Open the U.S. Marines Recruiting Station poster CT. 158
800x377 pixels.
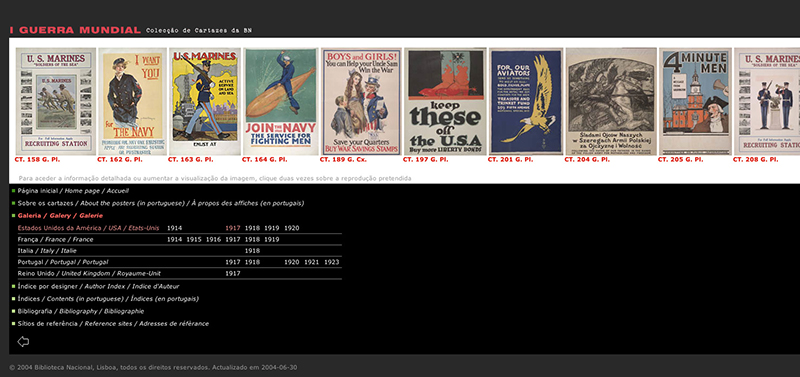(x=56, y=102)
